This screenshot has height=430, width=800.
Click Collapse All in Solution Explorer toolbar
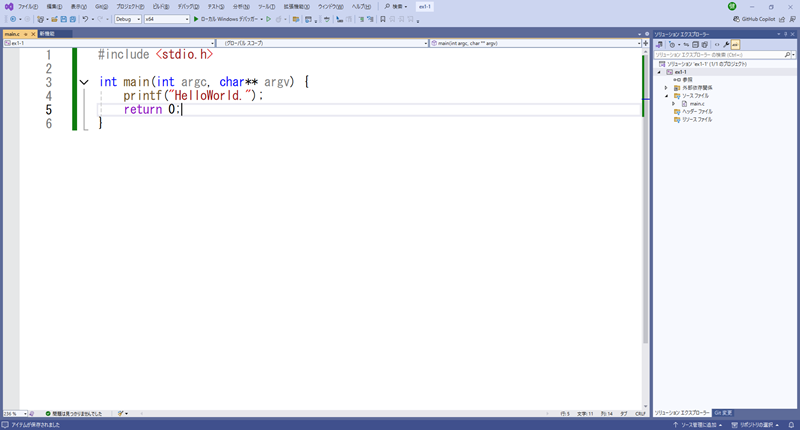point(694,45)
